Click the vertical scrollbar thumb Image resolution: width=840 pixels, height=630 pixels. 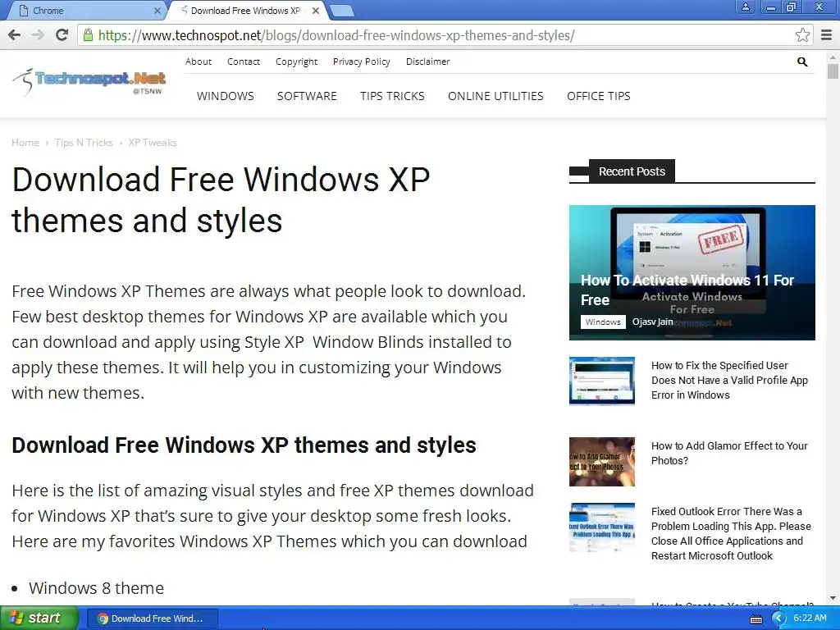click(833, 71)
